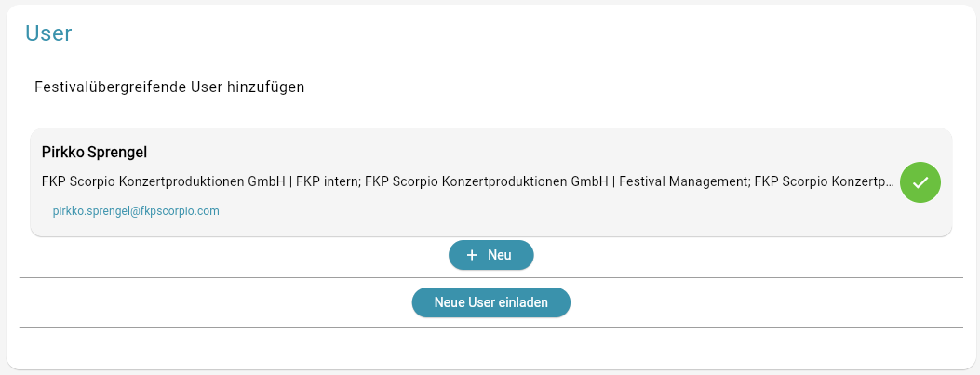Add a new entry with the Neu button

click(x=491, y=255)
